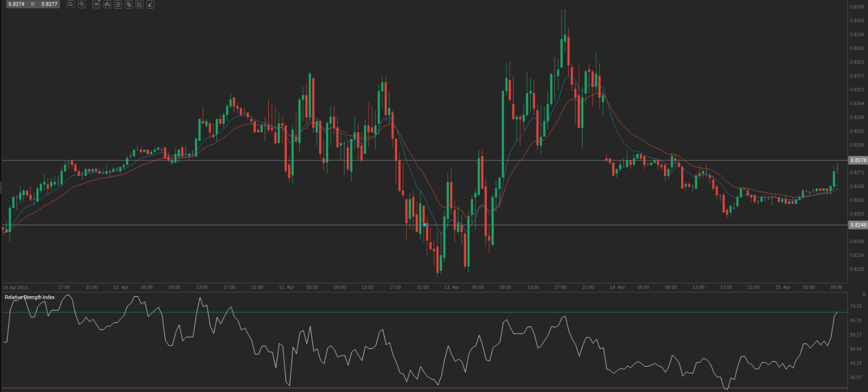
Task: Select the edit drawing pencil icon
Action: pos(139,4)
